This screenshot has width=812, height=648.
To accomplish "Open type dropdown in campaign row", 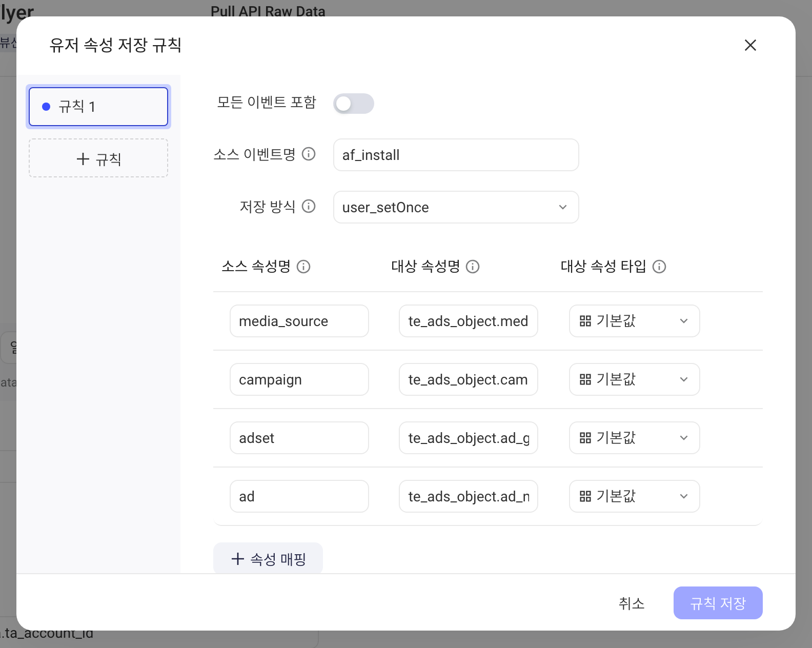I will tap(634, 379).
